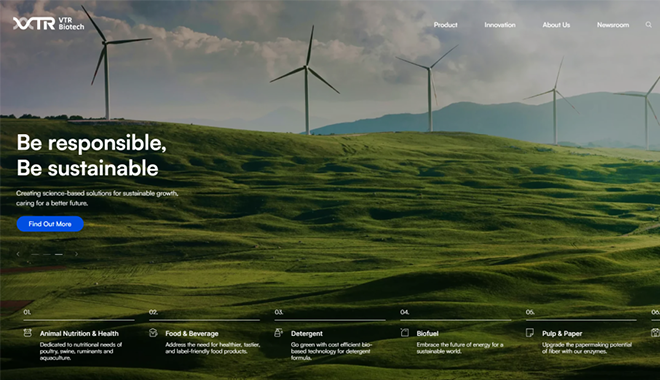This screenshot has height=380, width=660.
Task: Advance carousel with right arrow
Action: point(76,254)
